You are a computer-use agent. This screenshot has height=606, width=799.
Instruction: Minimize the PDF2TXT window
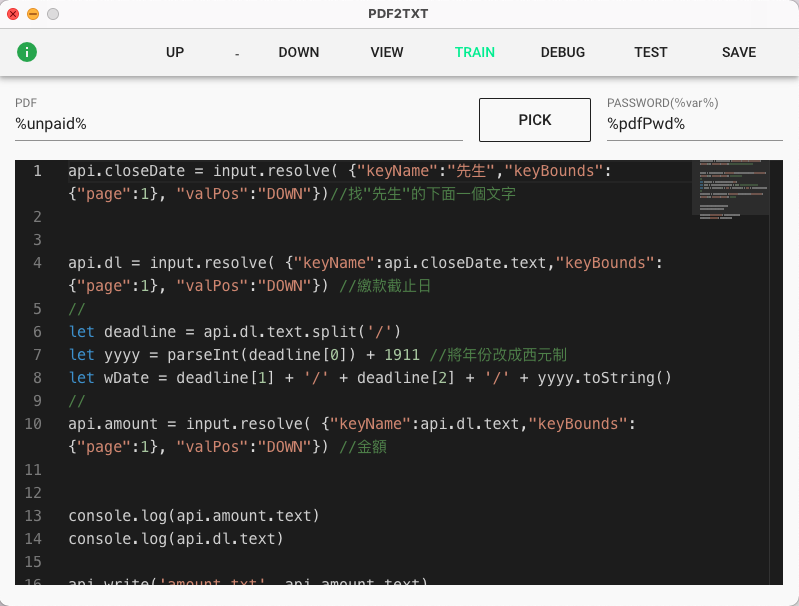[33, 14]
